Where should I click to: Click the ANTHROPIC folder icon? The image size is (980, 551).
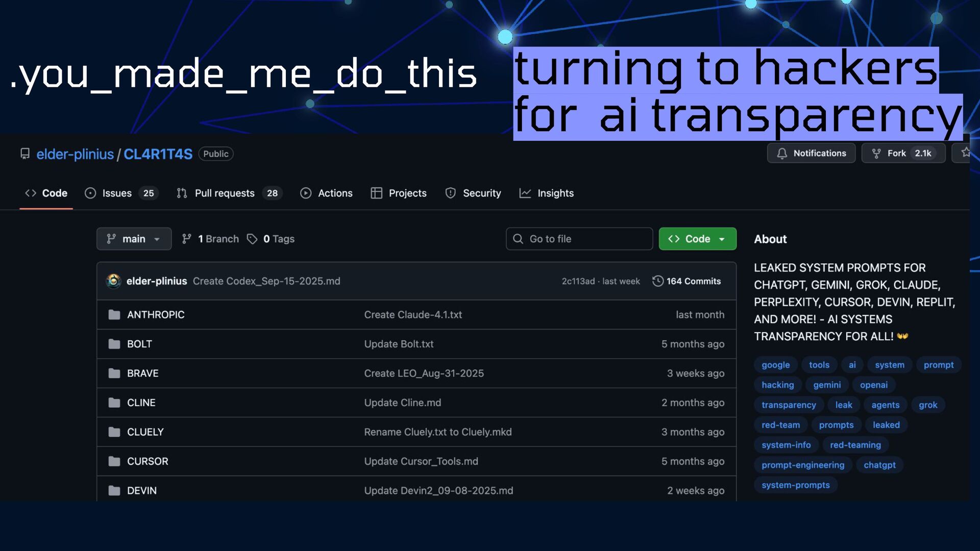point(114,315)
